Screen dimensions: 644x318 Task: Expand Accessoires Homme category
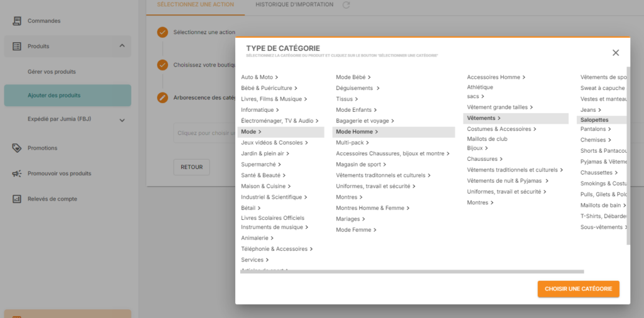click(x=496, y=77)
